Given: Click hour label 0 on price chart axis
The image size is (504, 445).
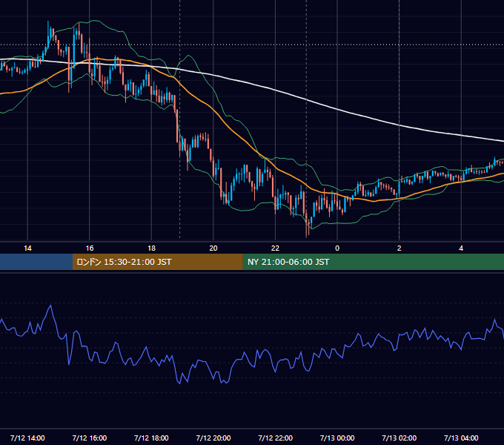Looking at the screenshot, I should (337, 248).
